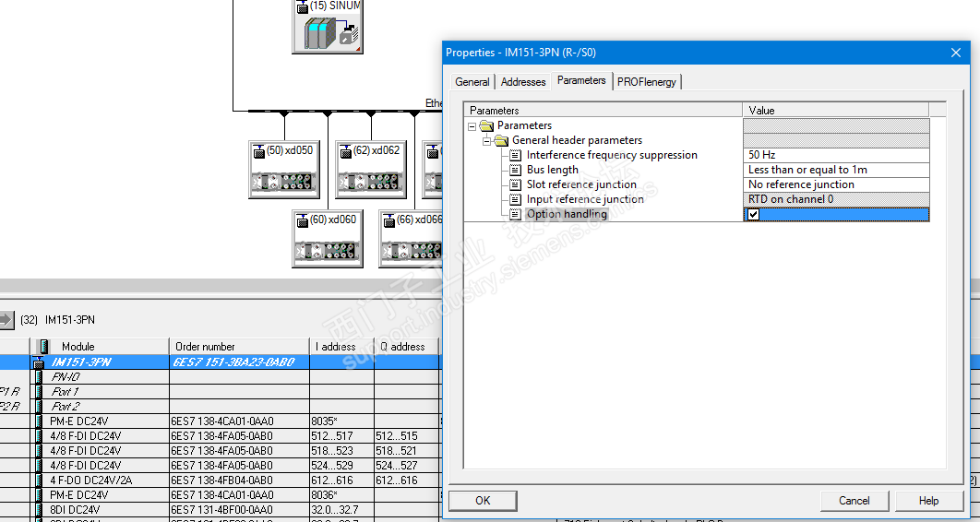Click order number 6ES7 131-4BF00-0AA0
Image resolution: width=980 pixels, height=522 pixels.
pyautogui.click(x=221, y=510)
